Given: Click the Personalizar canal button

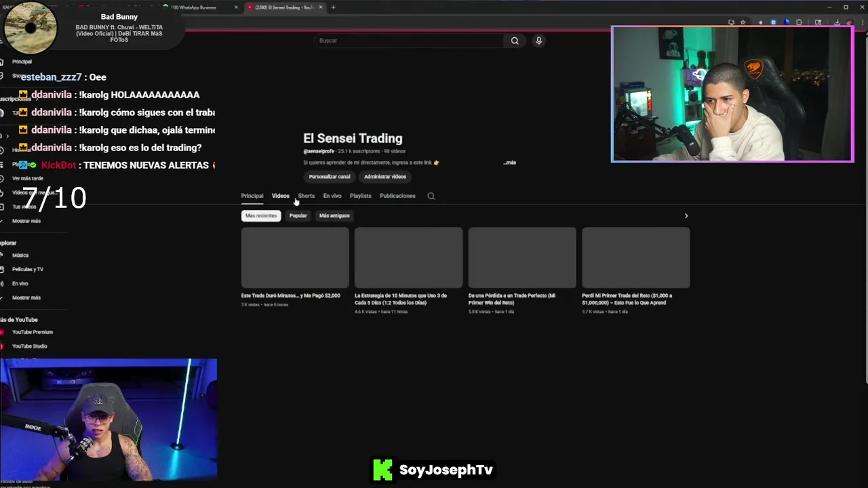Looking at the screenshot, I should click(330, 177).
